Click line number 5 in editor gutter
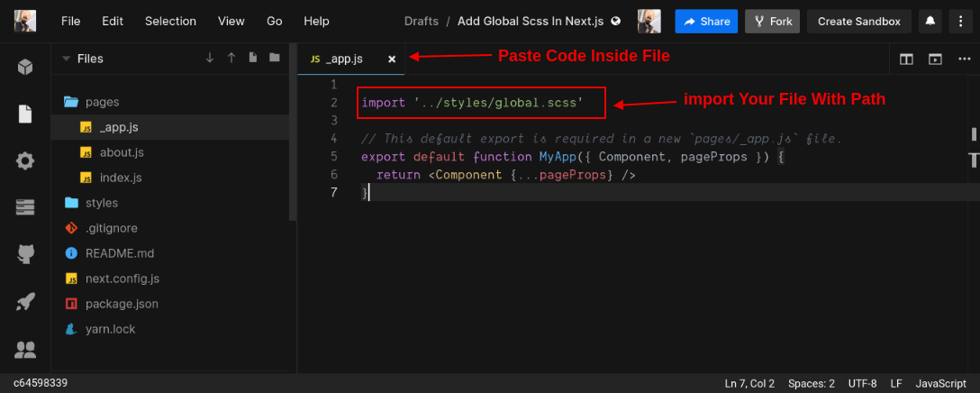This screenshot has width=980, height=393. pos(334,157)
